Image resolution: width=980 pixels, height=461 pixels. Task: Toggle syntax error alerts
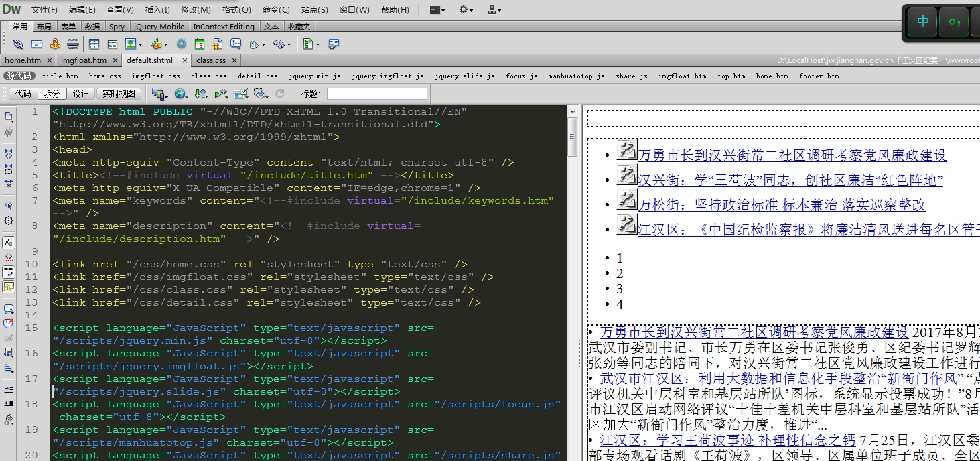click(x=9, y=287)
